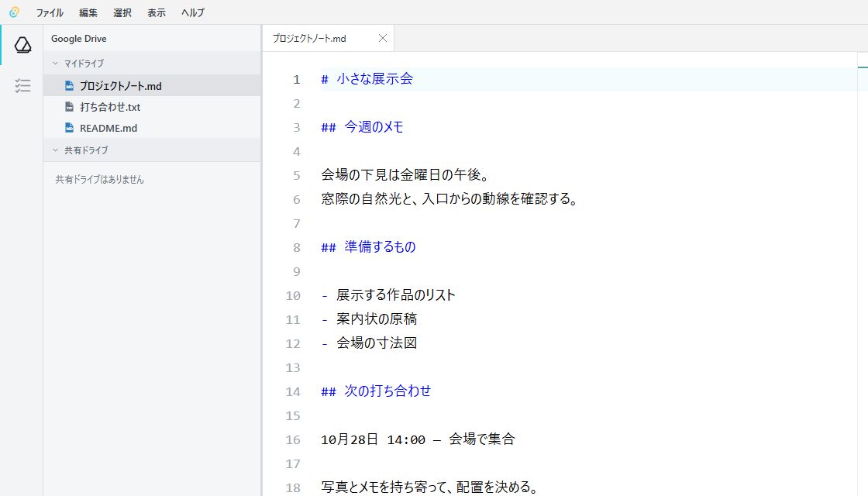The width and height of the screenshot is (868, 496).
Task: Open 打ち合わせ.txt in the file tree
Action: click(152, 107)
